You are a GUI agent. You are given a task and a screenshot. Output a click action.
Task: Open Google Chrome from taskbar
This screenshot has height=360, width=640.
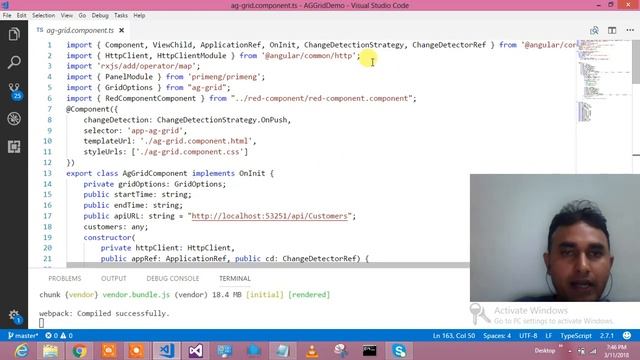80,351
